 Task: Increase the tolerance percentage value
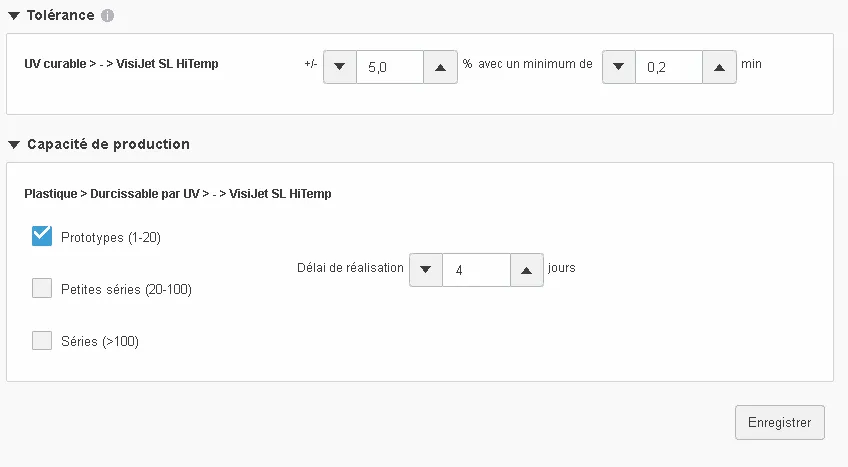(440, 66)
